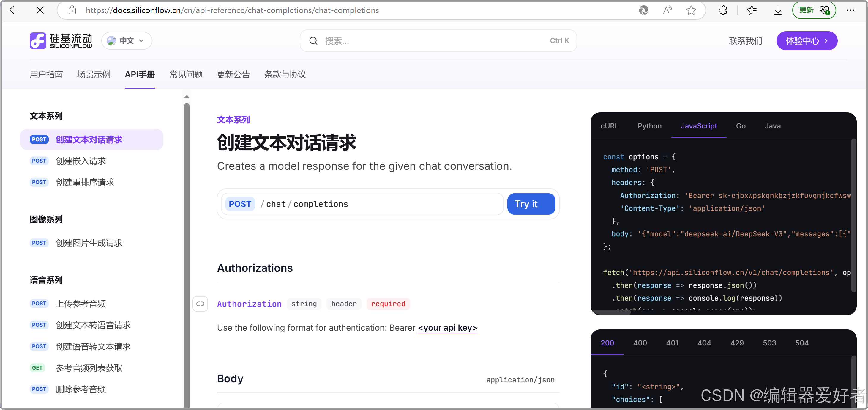Screen dimensions: 868x410
Task: Open 创建图片生成请求 in sidebar
Action: [89, 243]
